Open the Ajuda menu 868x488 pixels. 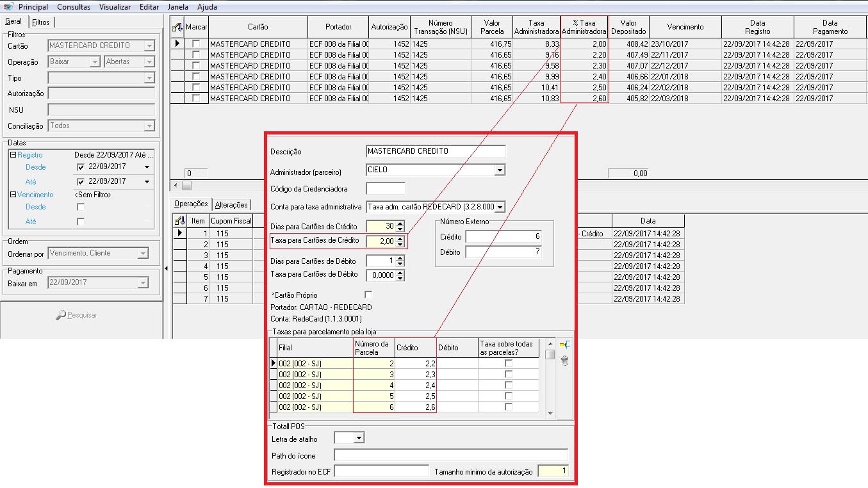pos(206,7)
